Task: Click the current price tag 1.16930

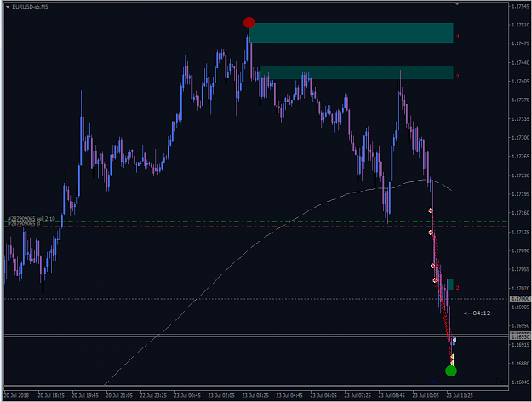Action: [x=520, y=336]
